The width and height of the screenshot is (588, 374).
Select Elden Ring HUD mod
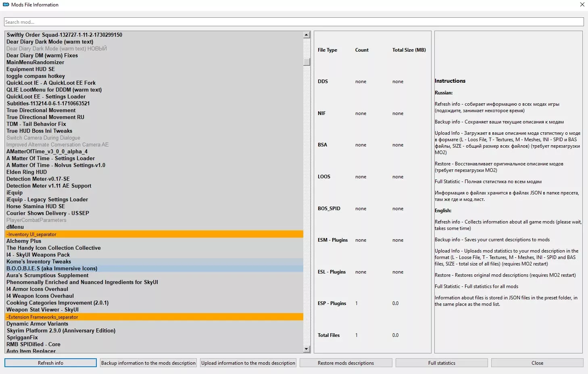point(27,172)
